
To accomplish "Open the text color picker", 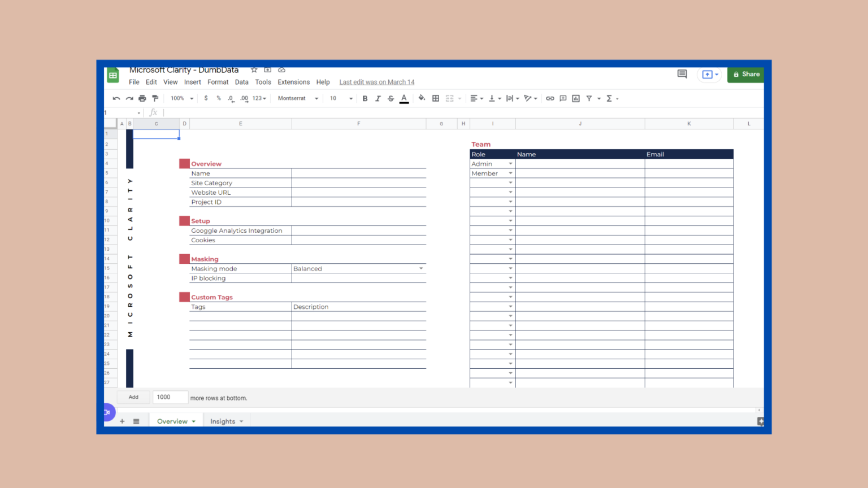I will coord(403,98).
